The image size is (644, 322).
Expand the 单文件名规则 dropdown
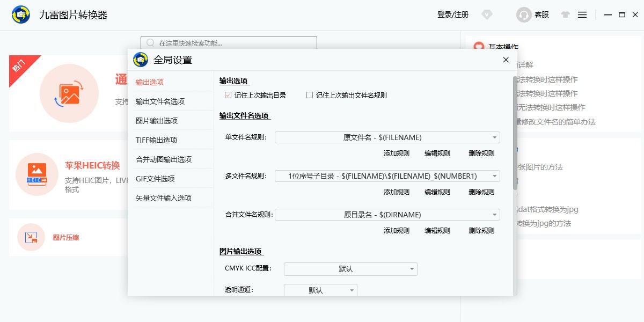point(387,137)
